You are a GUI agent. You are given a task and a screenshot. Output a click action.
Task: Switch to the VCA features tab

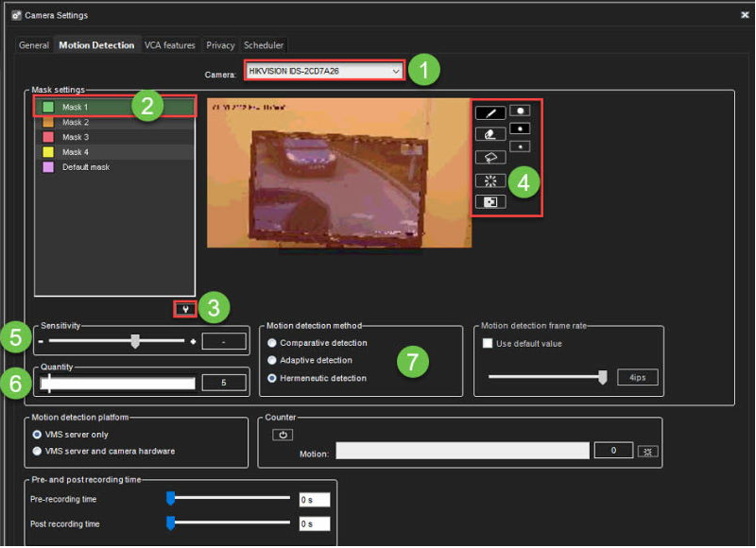(x=169, y=45)
